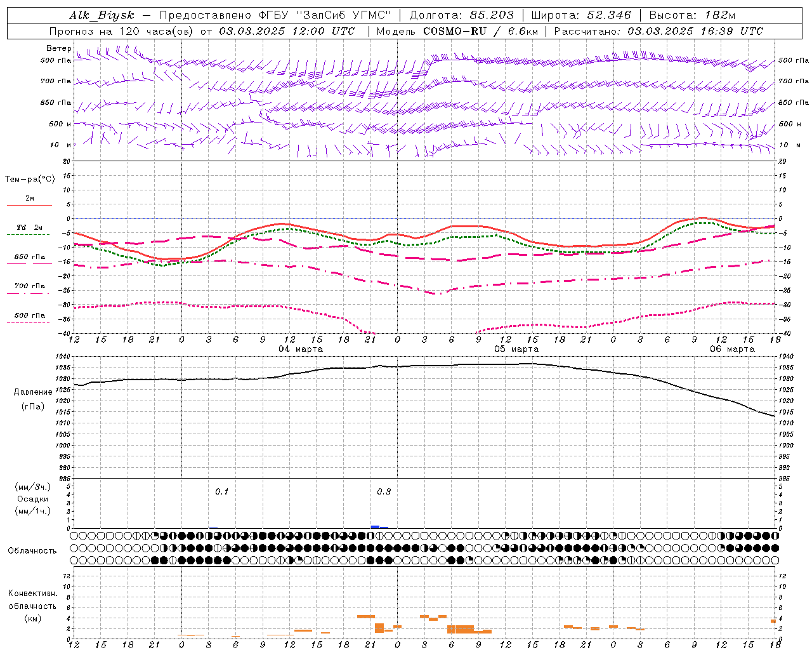The width and height of the screenshot is (812, 650).
Task: Select the '(мм/1ч.)' hourly precipitation unit label
Action: [33, 511]
